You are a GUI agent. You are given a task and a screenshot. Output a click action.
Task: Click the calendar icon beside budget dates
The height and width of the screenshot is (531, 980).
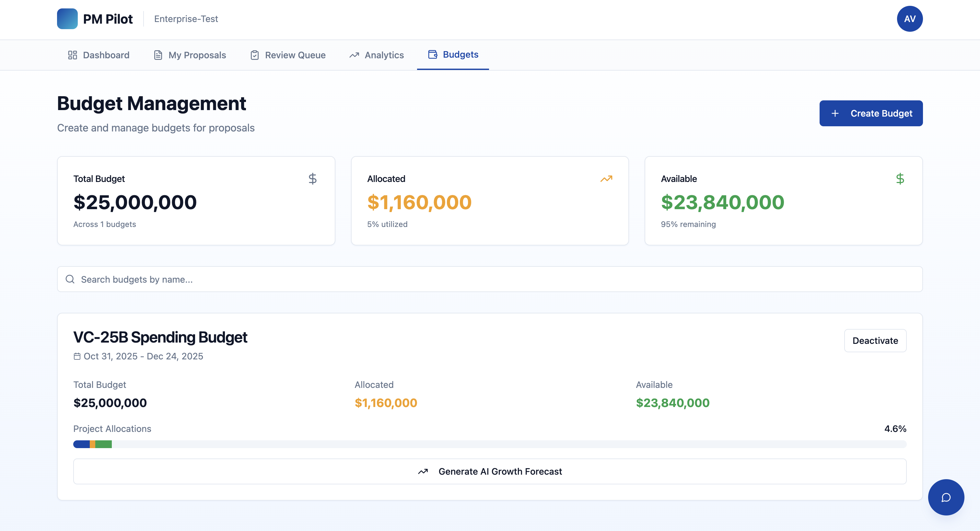point(77,356)
